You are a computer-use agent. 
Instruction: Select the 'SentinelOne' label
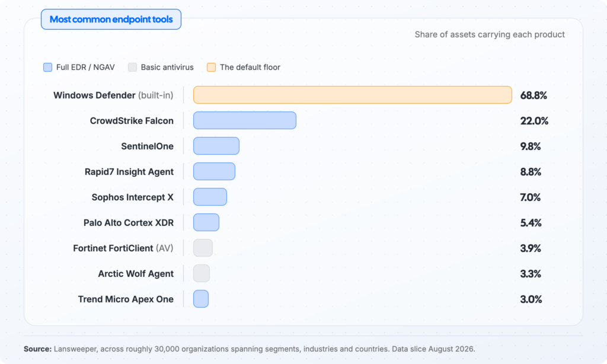(x=147, y=146)
